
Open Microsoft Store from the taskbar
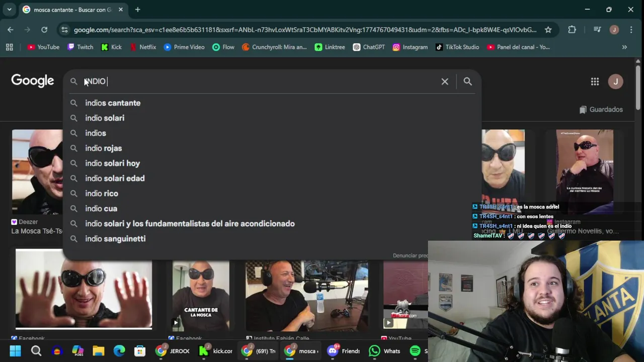pyautogui.click(x=140, y=351)
